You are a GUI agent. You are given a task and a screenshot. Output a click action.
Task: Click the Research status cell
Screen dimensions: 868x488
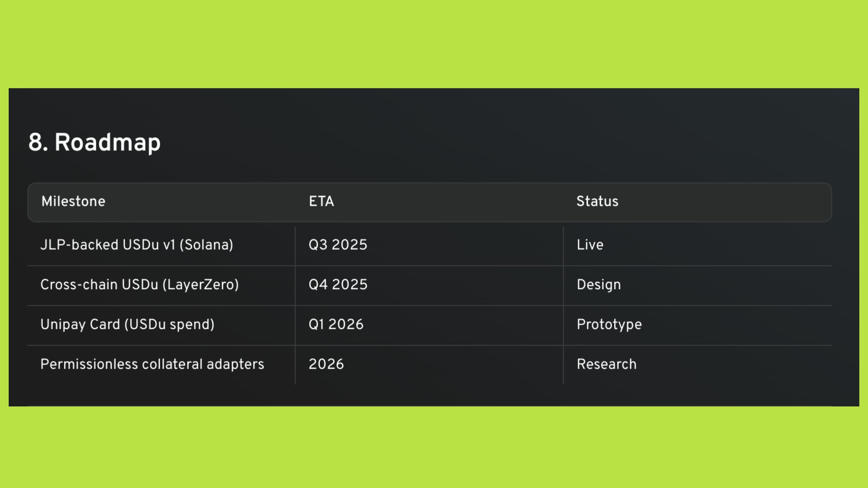pyautogui.click(x=606, y=364)
